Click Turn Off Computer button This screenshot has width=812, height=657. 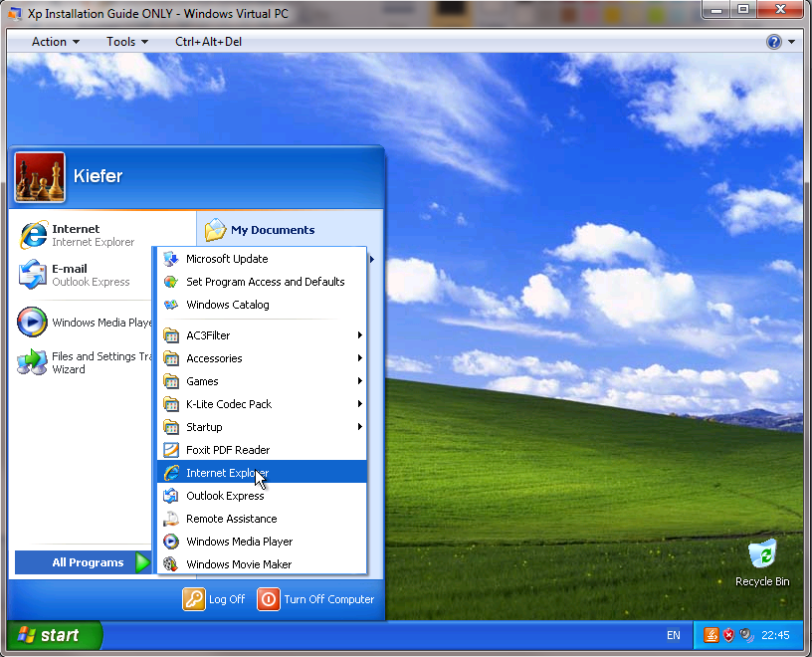point(315,599)
